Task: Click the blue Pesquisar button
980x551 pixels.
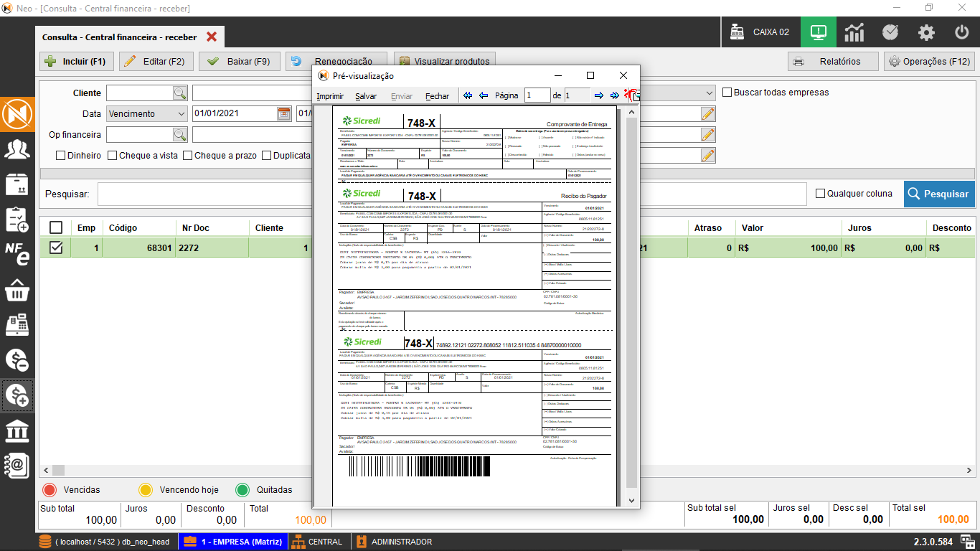Action: pos(939,194)
